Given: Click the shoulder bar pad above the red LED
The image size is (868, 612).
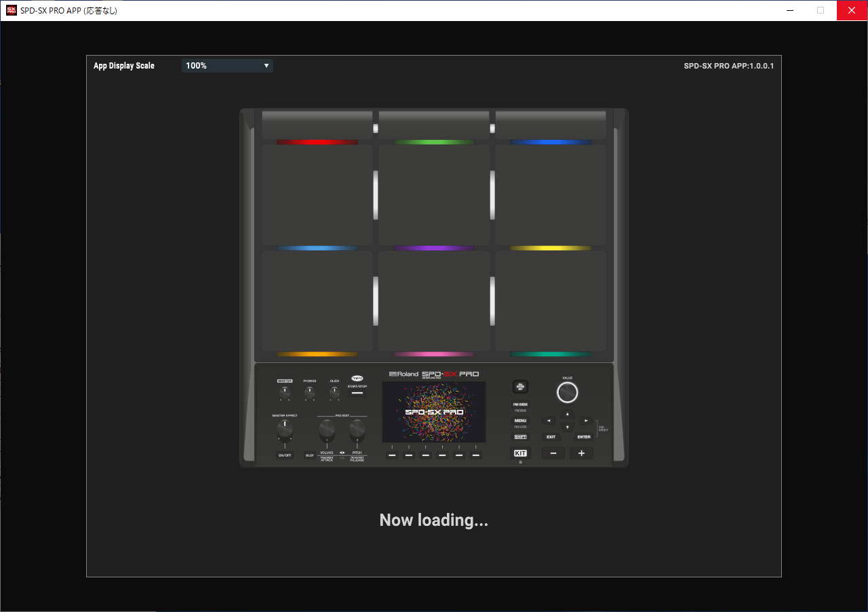Looking at the screenshot, I should [x=317, y=125].
